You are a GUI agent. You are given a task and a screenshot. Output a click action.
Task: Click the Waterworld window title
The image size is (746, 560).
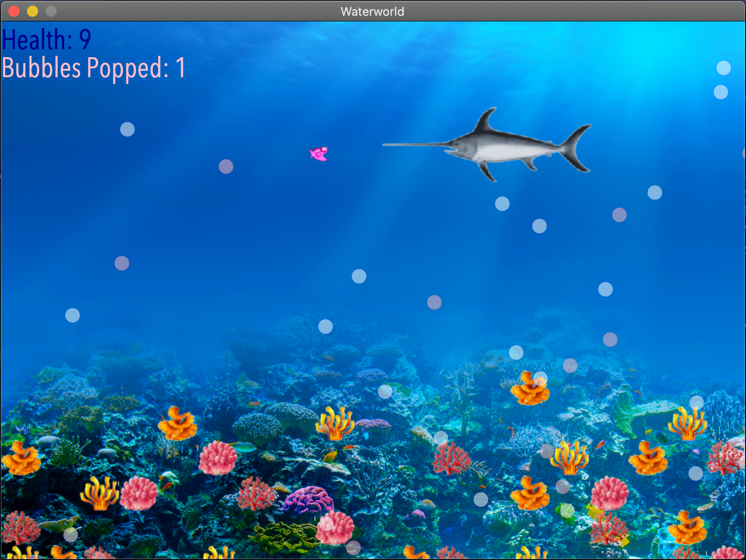[373, 12]
